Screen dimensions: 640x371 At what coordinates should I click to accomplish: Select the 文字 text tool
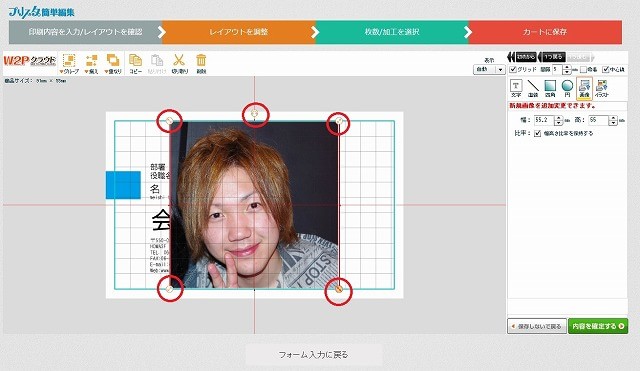(x=516, y=89)
